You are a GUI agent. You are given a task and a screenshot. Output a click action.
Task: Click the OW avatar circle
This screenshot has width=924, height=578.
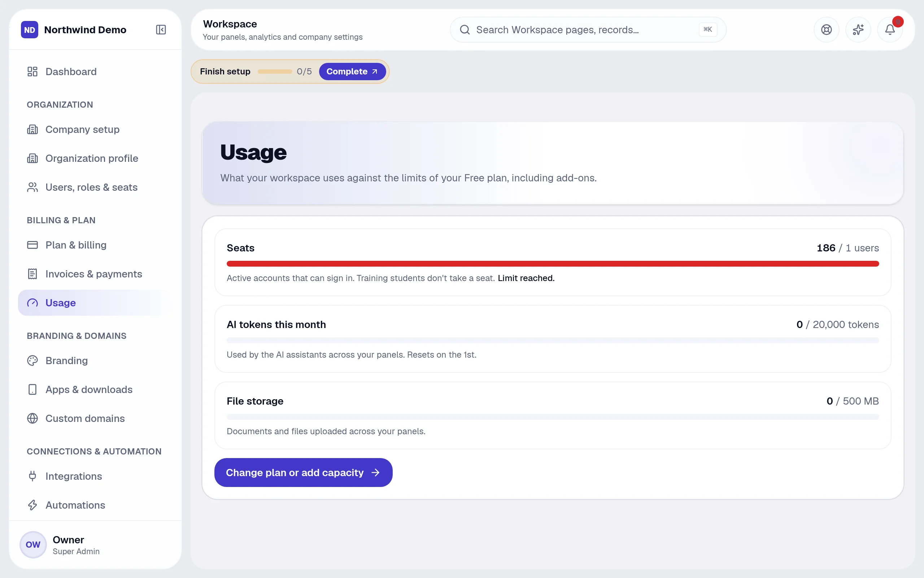tap(33, 545)
